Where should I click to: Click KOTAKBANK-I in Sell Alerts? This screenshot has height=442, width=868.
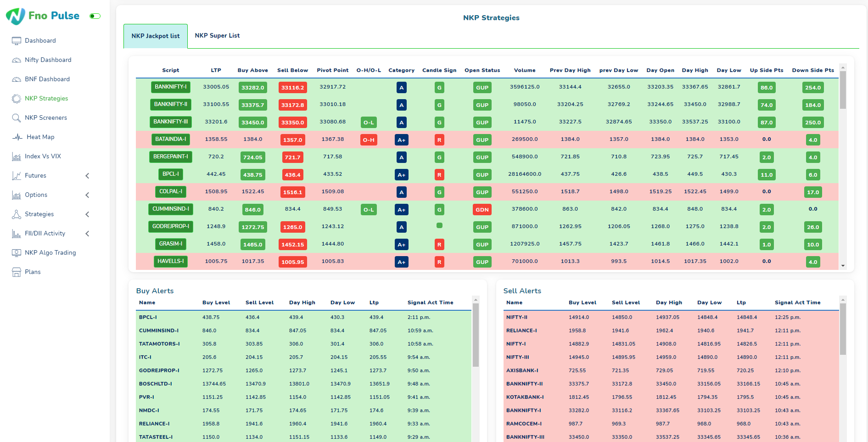coord(525,397)
